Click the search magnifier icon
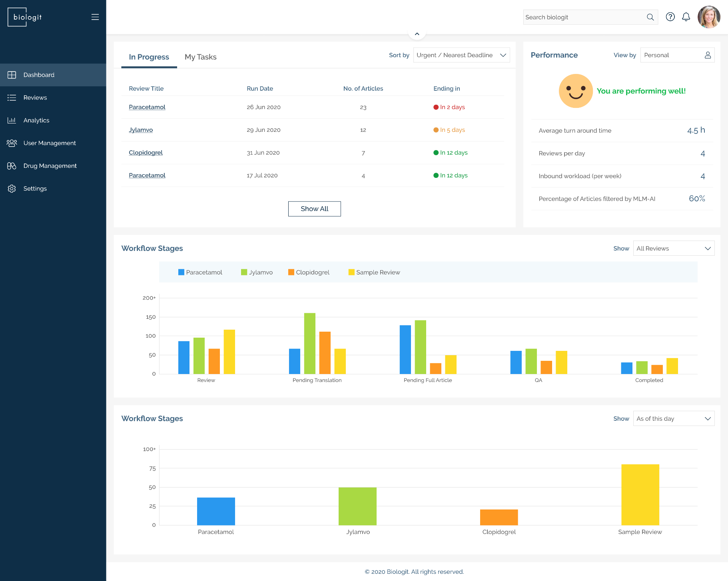Screen dimensions: 728x581 [x=650, y=17]
